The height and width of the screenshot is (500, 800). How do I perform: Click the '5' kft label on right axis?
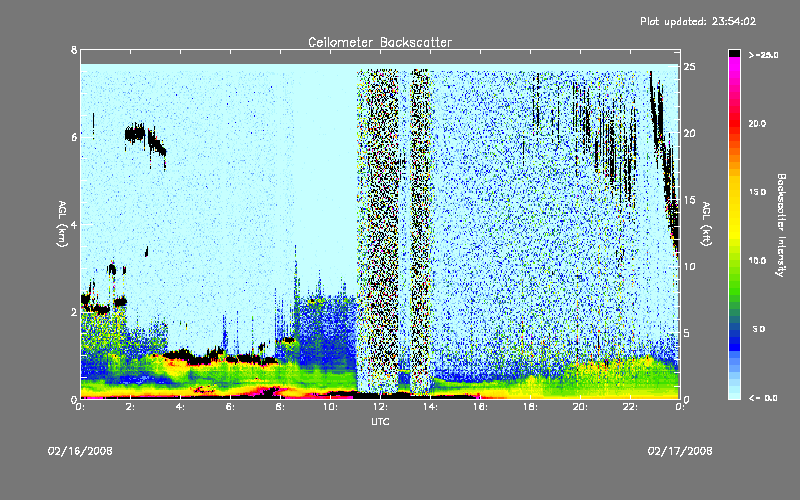687,333
